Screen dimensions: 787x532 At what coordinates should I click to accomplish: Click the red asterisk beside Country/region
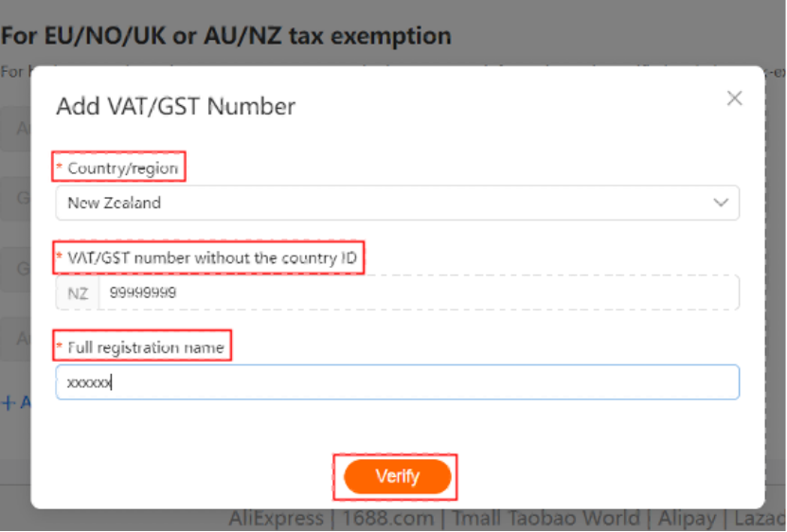tap(61, 168)
